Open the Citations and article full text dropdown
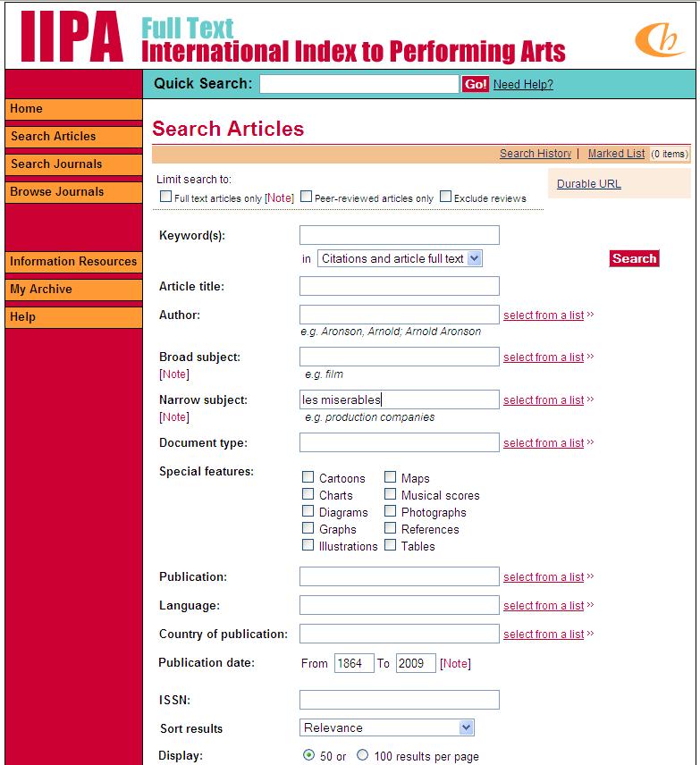700x765 pixels. [400, 258]
